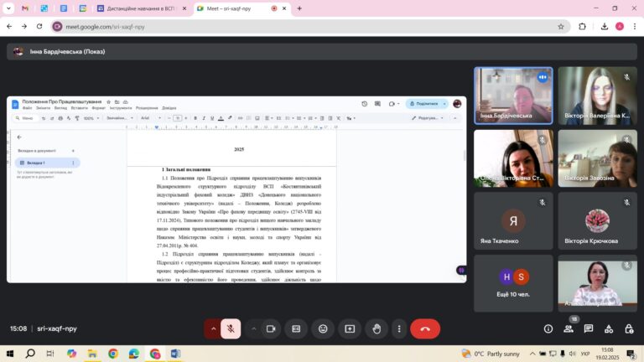The width and height of the screenshot is (644, 362).
Task: Open the Arial font dropdown
Action: 151,118
